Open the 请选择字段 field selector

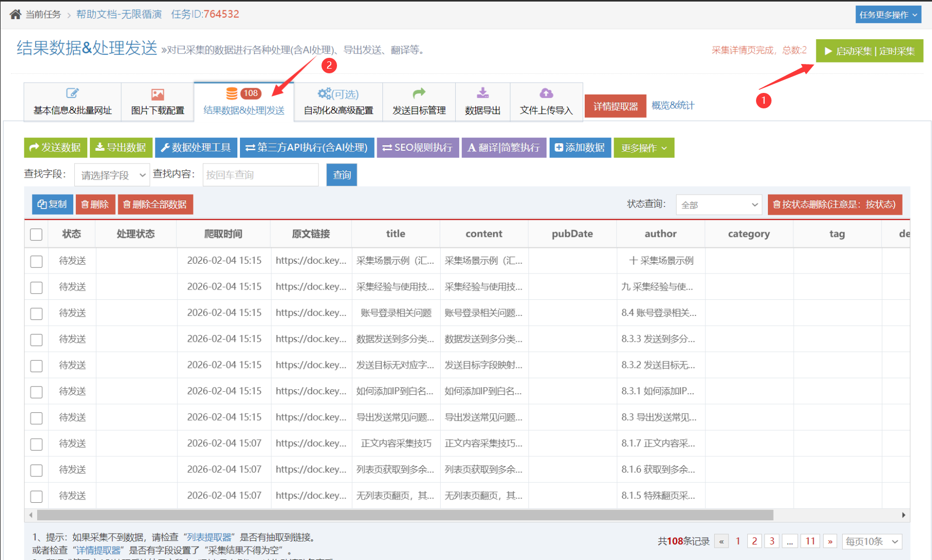coord(112,175)
